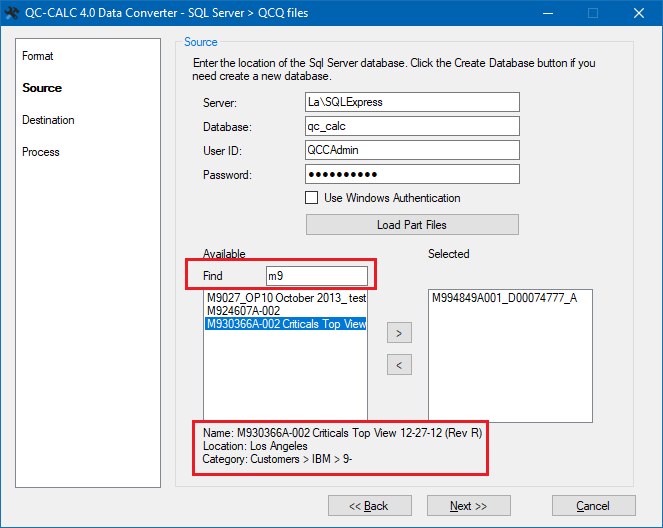Image resolution: width=663 pixels, height=528 pixels.
Task: Enable Use Windows Authentication checkbox
Action: point(312,198)
